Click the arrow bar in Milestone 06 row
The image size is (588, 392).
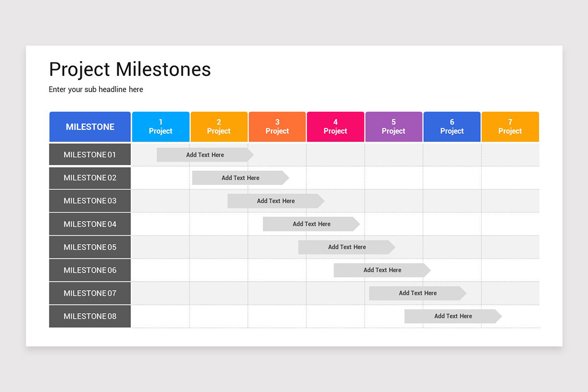point(382,270)
